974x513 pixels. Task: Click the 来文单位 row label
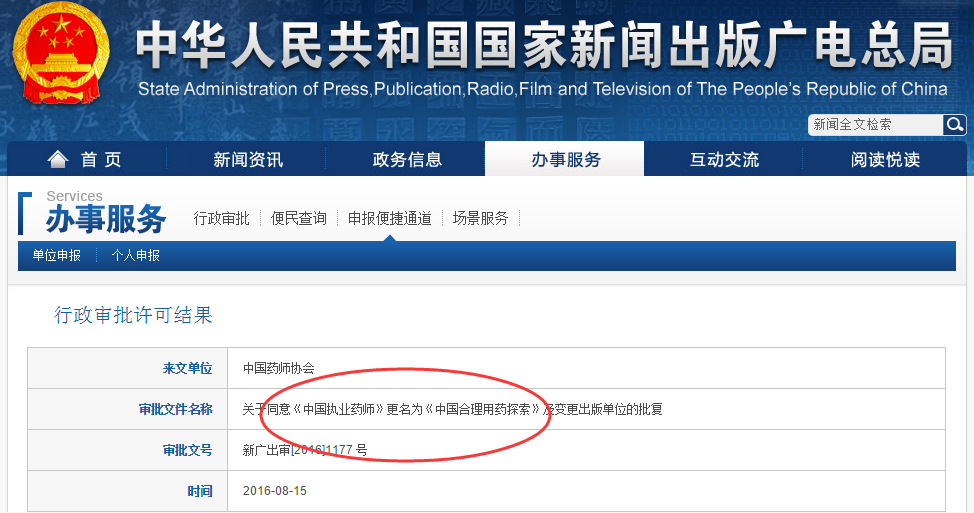click(x=188, y=368)
